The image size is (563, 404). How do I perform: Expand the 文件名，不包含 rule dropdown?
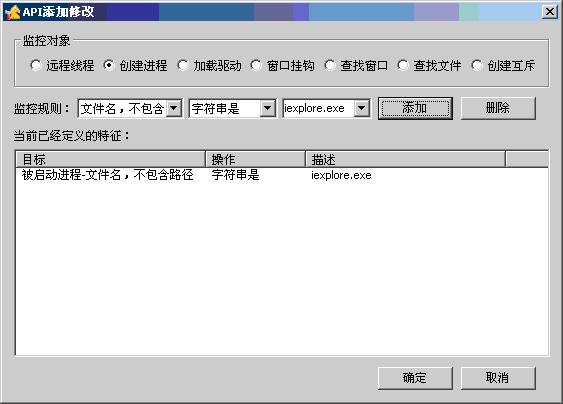[174, 108]
